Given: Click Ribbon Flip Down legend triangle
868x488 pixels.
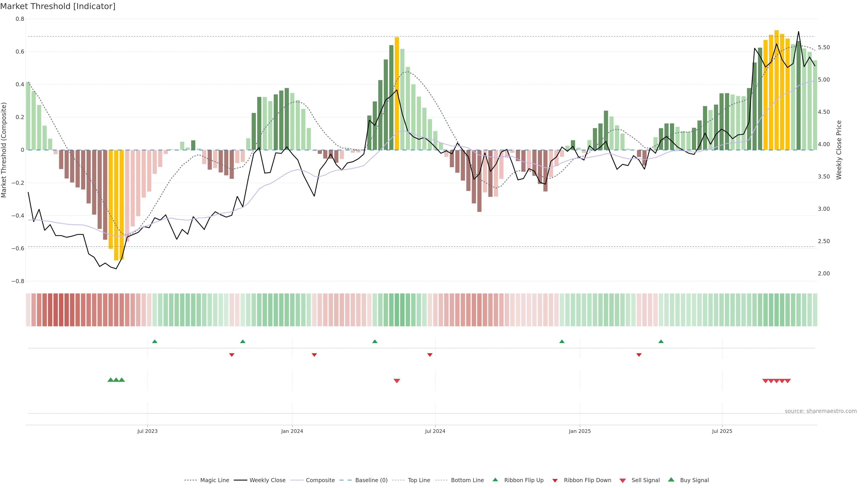Looking at the screenshot, I should [555, 481].
